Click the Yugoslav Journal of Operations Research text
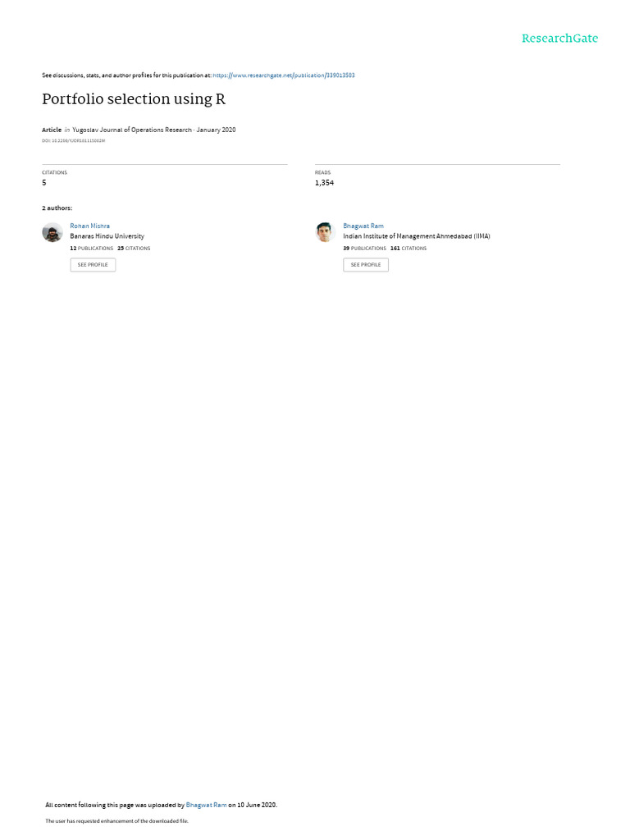This screenshot has width=630, height=840. [132, 130]
